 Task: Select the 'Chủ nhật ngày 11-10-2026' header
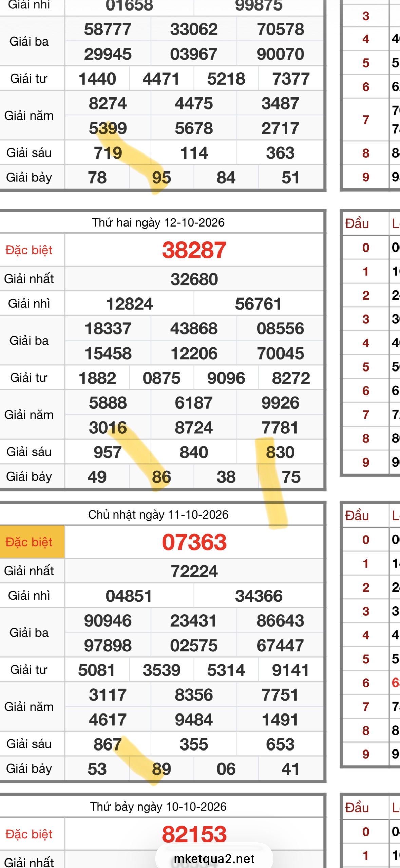(158, 514)
